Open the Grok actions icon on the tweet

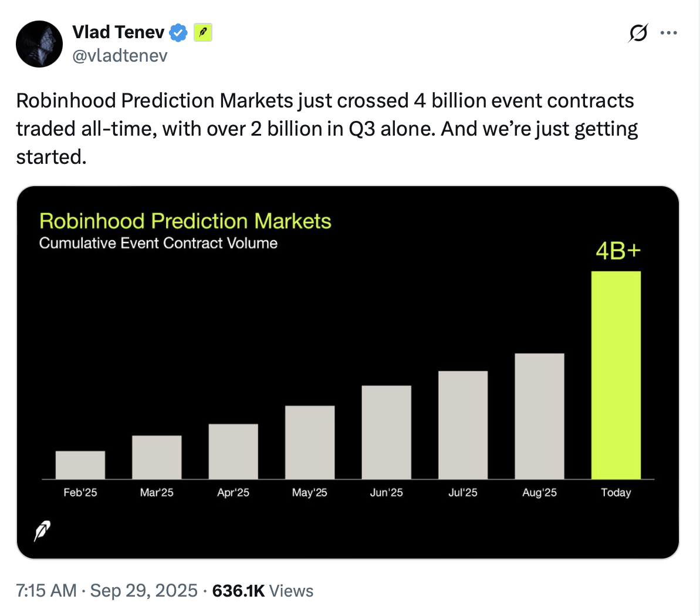click(638, 33)
